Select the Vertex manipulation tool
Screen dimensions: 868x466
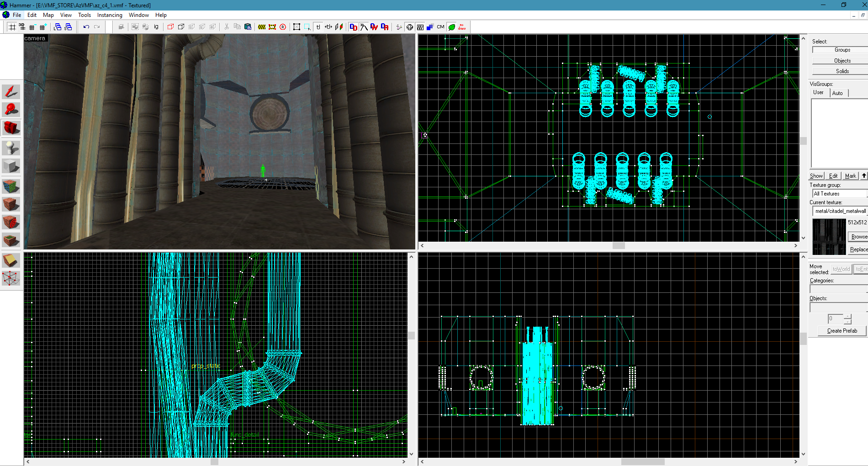pyautogui.click(x=11, y=278)
